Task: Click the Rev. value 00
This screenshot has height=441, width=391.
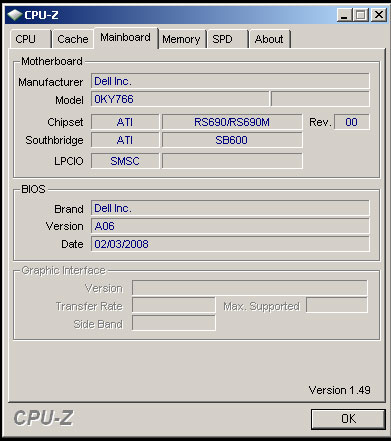Action: (x=352, y=122)
